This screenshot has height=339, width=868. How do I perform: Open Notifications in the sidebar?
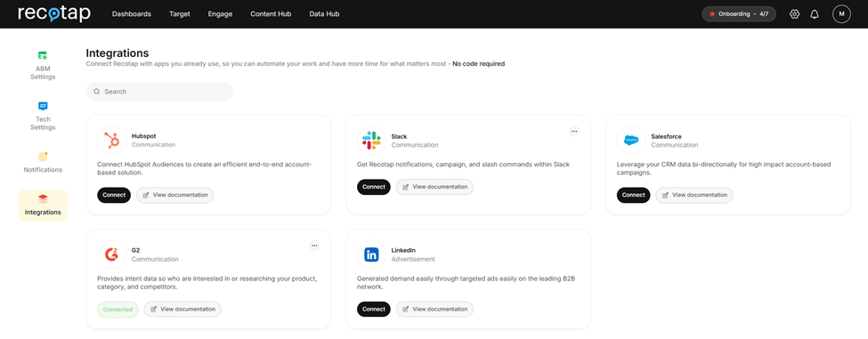(43, 162)
